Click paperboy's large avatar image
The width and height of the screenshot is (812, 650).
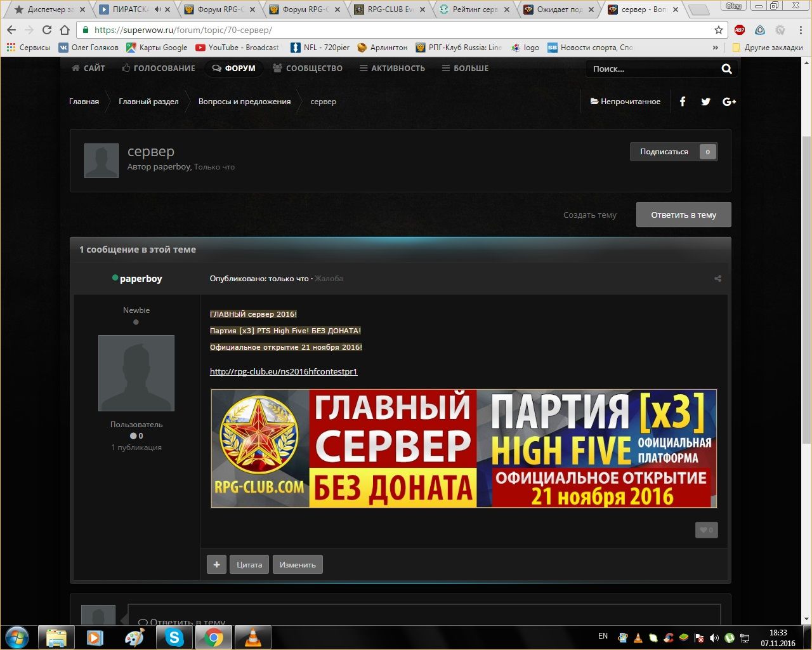point(136,373)
